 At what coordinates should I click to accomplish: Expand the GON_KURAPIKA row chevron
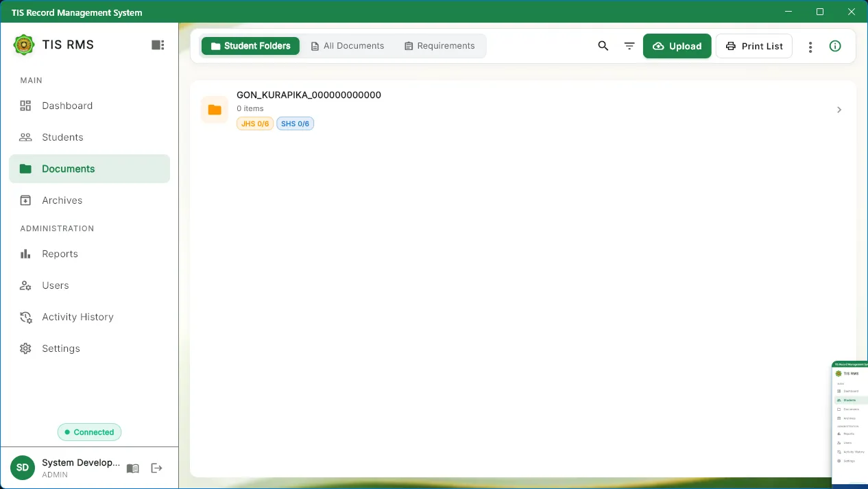tap(839, 110)
